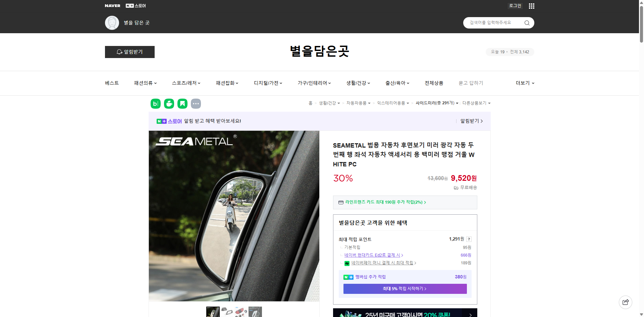644x317 pixels.
Task: Share the product to Naver Cafe
Action: coord(169,104)
